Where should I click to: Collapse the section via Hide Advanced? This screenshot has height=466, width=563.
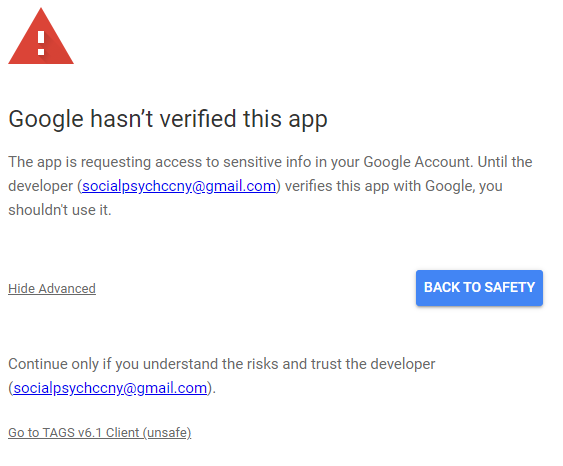pos(52,289)
